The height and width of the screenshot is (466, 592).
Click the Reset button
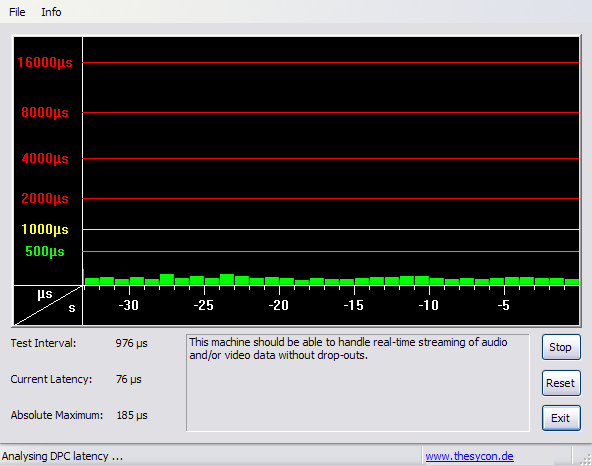point(561,383)
